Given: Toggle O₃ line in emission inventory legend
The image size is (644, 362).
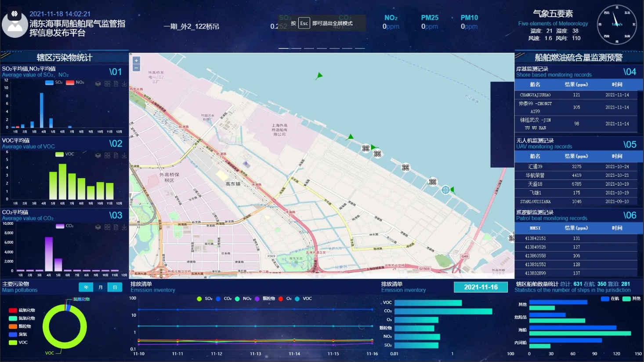Looking at the screenshot, I should point(285,299).
